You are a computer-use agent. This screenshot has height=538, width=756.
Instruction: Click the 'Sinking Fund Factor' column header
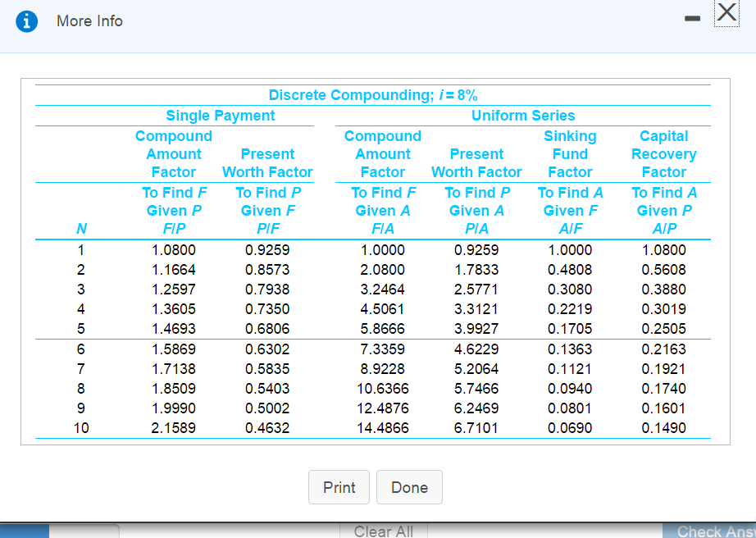click(x=570, y=154)
